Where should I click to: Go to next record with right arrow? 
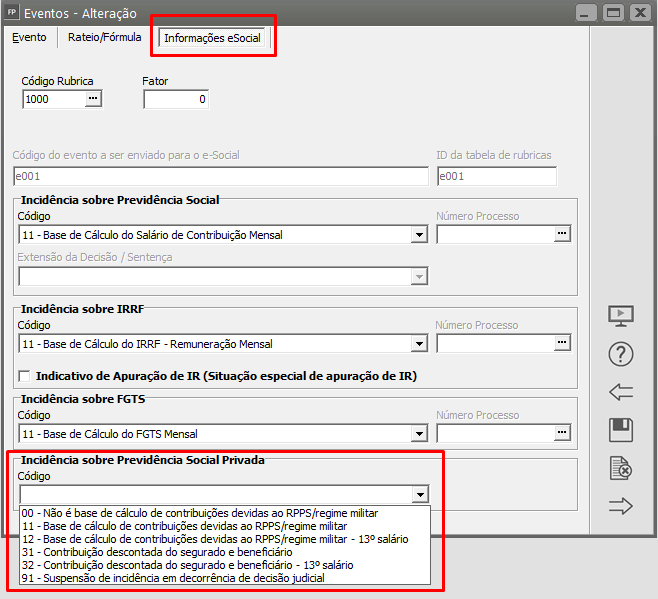click(621, 506)
